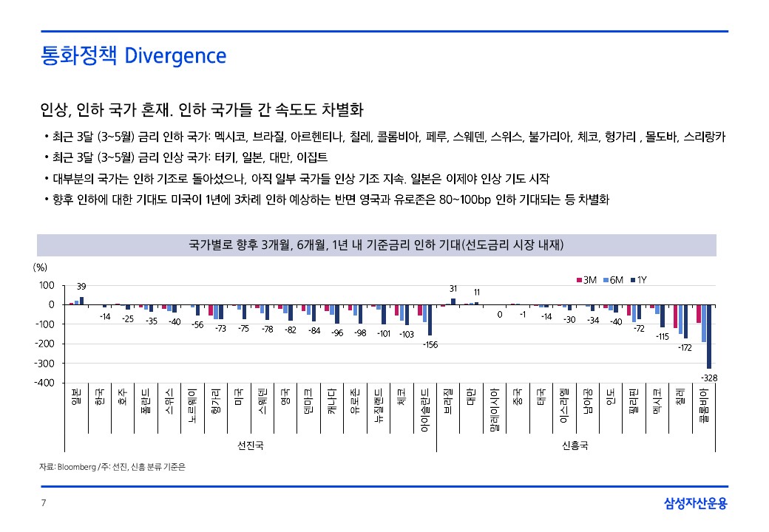Click the dark navy 1Y legend marker

[633, 279]
